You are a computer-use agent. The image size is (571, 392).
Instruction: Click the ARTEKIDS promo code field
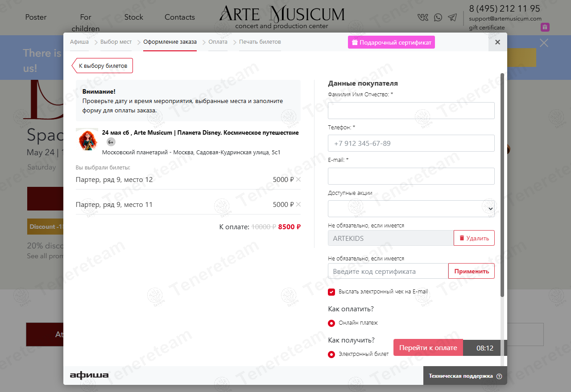(x=391, y=238)
